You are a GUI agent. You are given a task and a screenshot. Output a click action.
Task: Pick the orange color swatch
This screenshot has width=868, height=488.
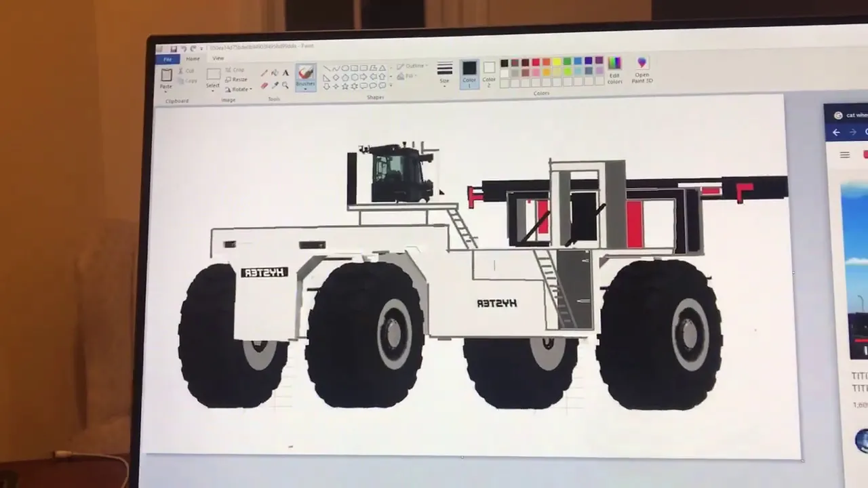(x=546, y=62)
